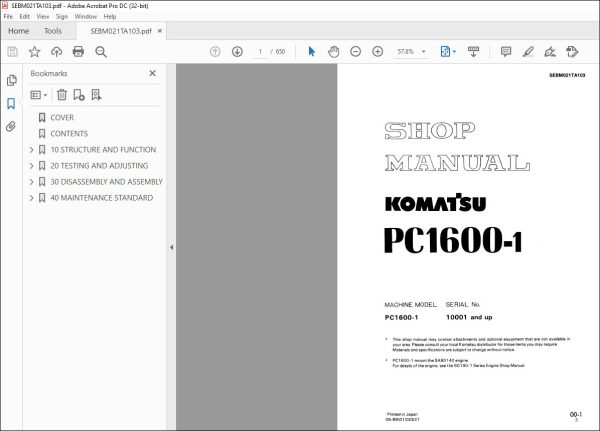Click the stamp tool icon
The image size is (600, 431).
tap(572, 52)
